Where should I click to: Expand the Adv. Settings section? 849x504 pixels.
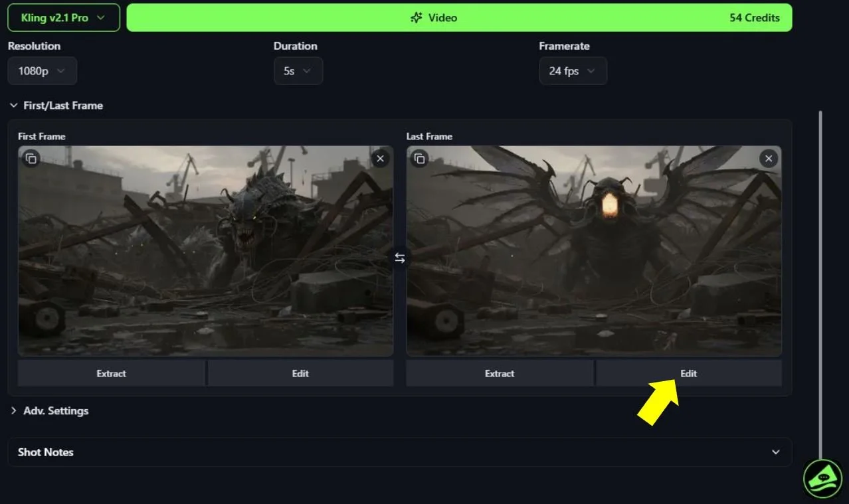(49, 411)
